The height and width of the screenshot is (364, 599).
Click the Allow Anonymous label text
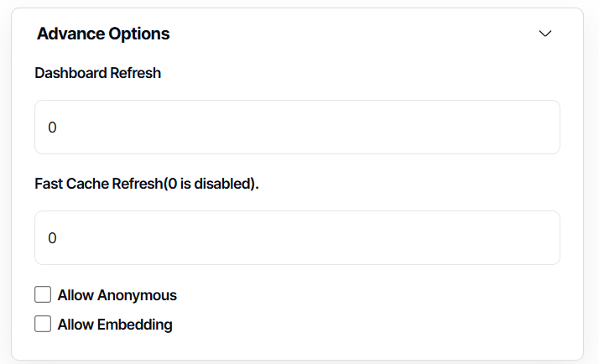(117, 295)
